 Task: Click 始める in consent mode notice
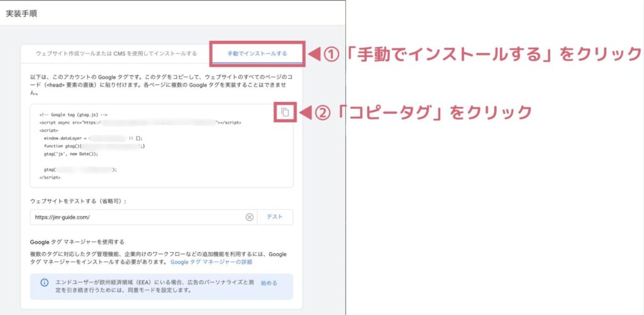coord(269,283)
